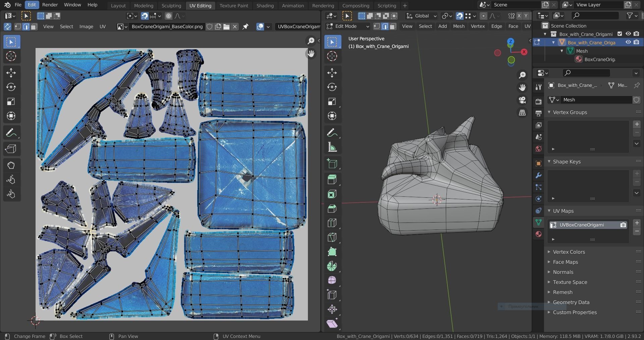Open the Render properties tab
This screenshot has width=644, height=340.
pos(538,102)
